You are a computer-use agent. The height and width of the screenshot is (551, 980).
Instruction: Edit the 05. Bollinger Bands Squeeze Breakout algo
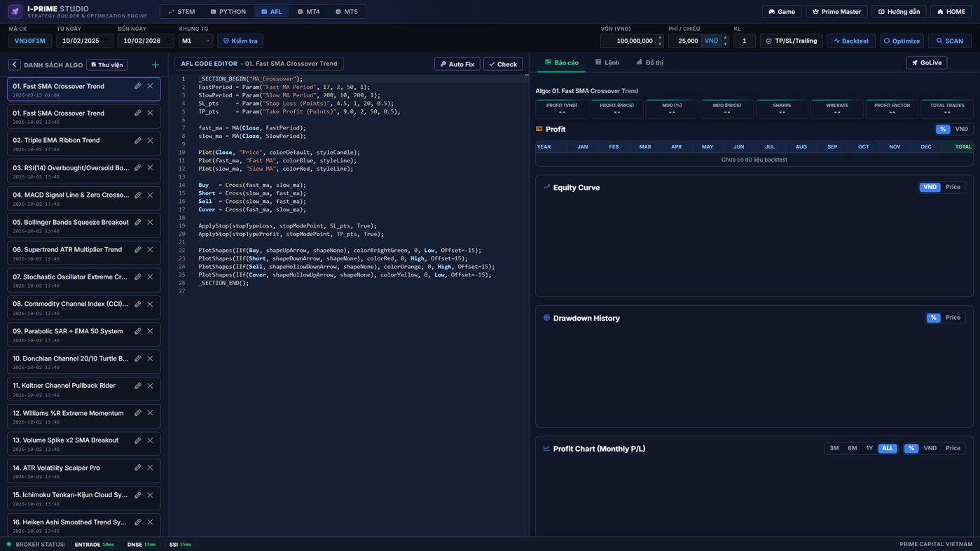pyautogui.click(x=138, y=222)
